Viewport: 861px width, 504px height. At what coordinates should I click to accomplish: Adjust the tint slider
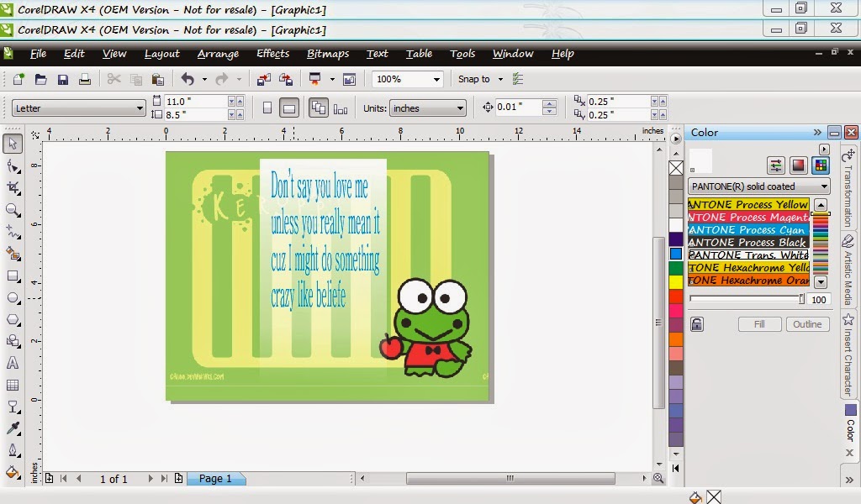[747, 299]
